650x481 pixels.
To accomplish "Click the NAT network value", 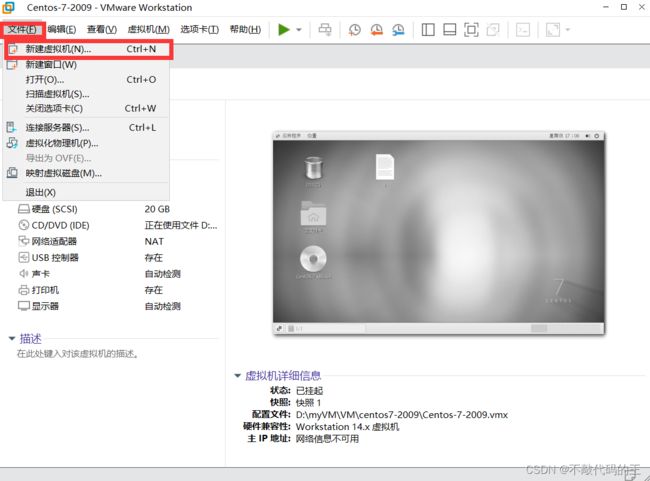I will [x=154, y=241].
